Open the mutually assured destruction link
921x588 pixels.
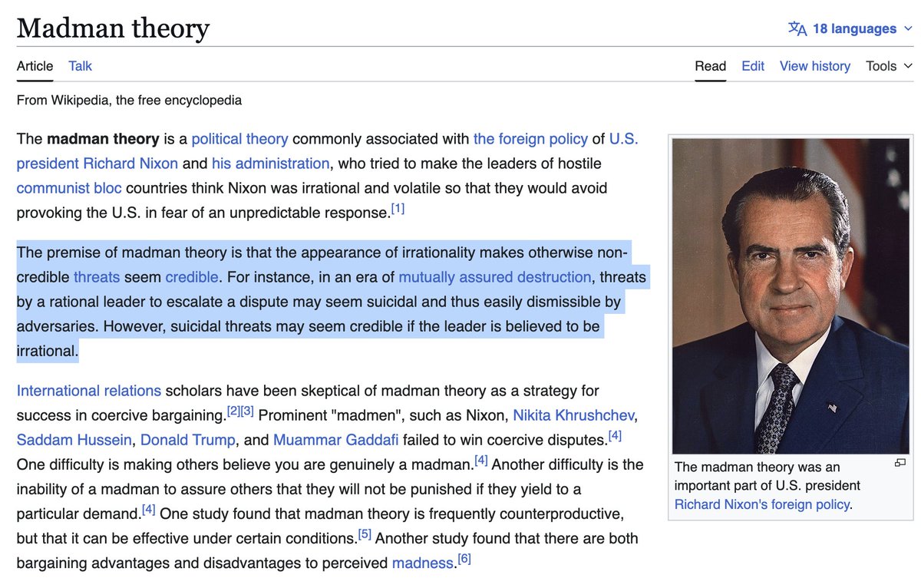(x=495, y=276)
